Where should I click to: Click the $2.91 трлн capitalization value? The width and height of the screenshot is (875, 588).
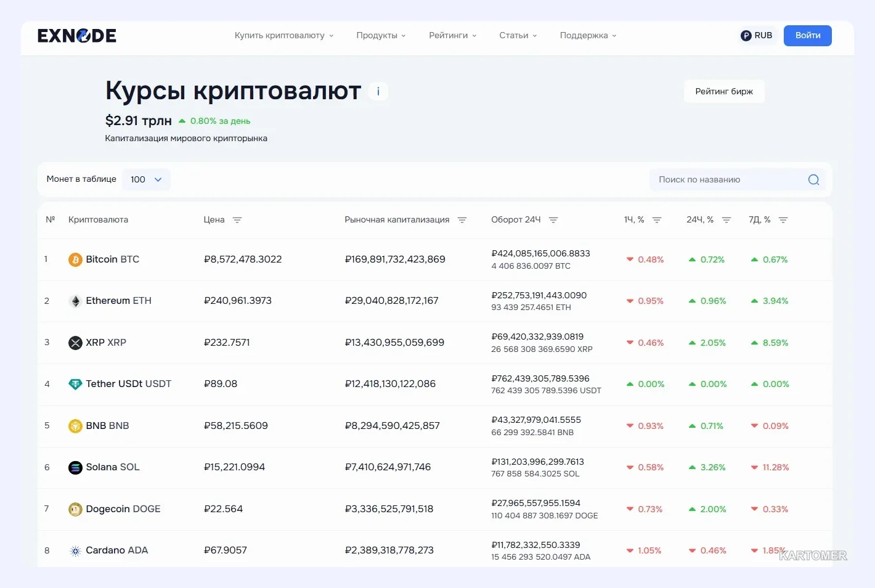pyautogui.click(x=139, y=121)
